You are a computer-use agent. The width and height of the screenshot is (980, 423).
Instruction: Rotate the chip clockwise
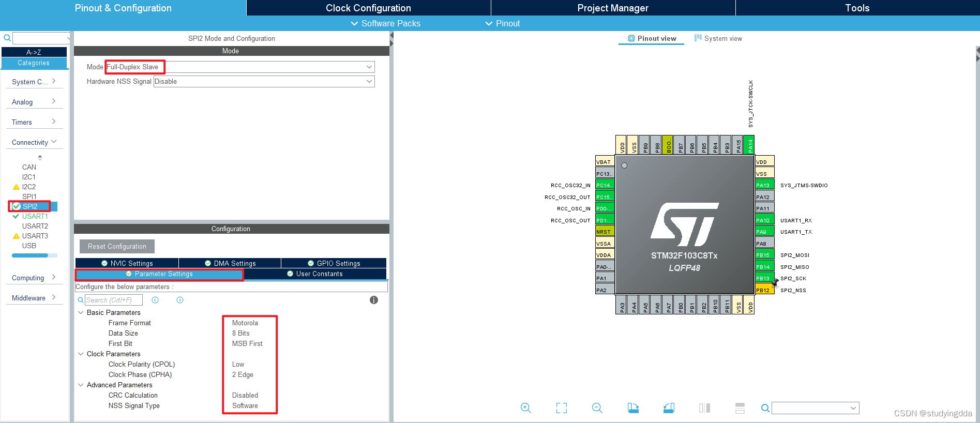(633, 407)
